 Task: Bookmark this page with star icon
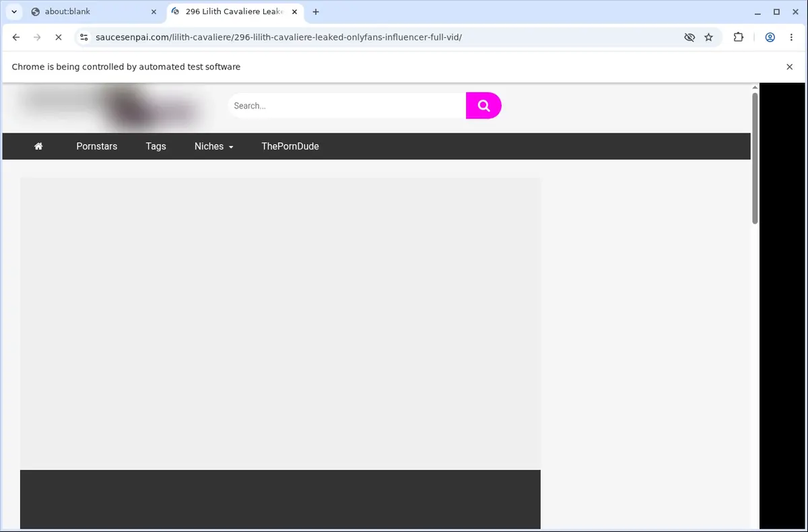(708, 38)
